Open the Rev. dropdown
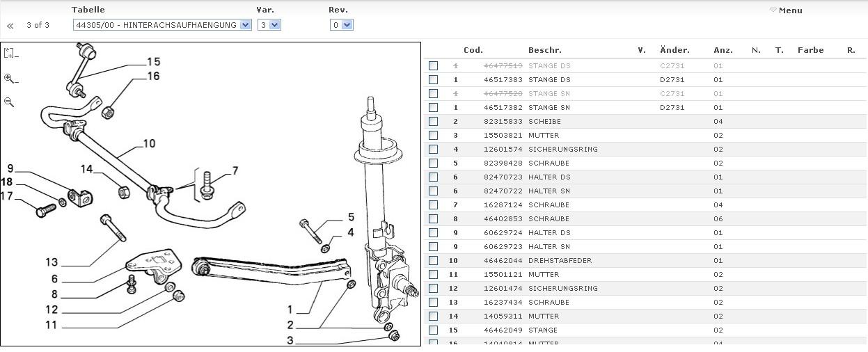Screen dimensions: 868x352 [x=342, y=25]
